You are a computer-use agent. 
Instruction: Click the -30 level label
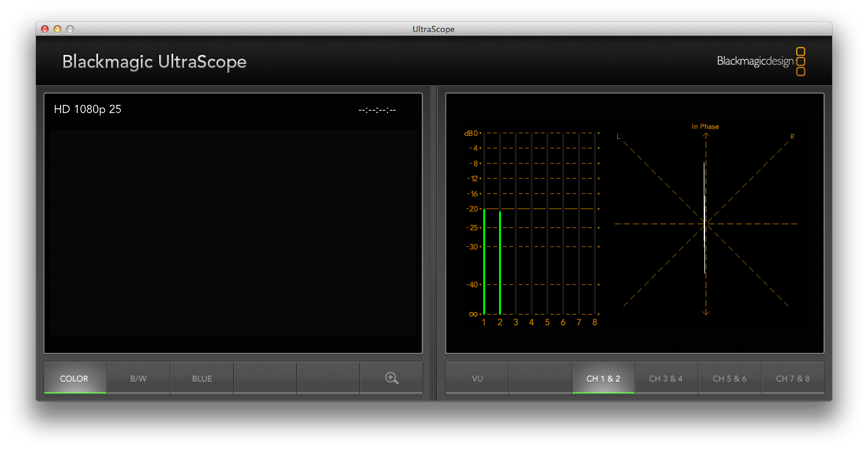tap(472, 247)
